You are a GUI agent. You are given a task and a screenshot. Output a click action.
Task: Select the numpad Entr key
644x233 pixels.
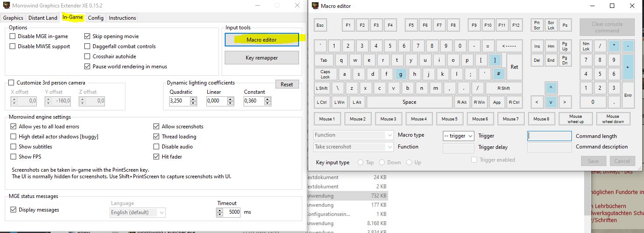pyautogui.click(x=628, y=95)
